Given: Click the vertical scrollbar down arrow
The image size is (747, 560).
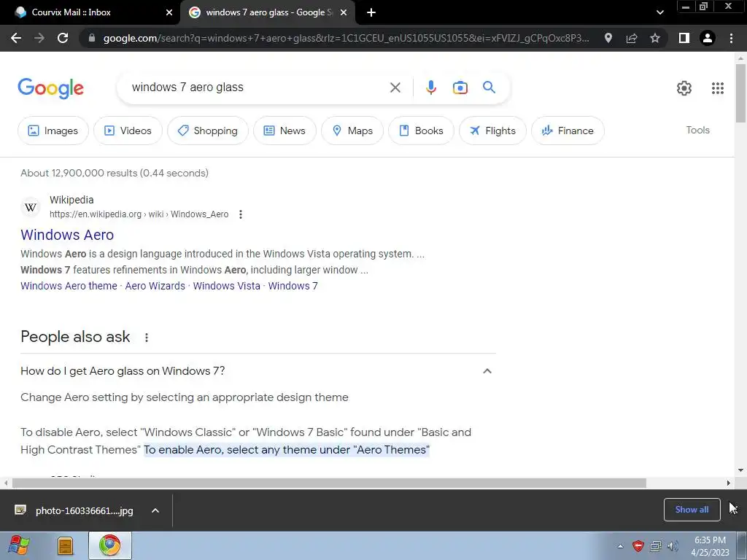Looking at the screenshot, I should click(740, 470).
